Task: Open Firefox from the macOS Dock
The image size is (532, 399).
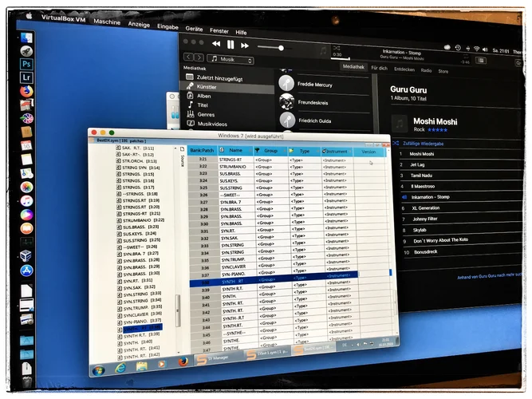Action: tap(26, 91)
